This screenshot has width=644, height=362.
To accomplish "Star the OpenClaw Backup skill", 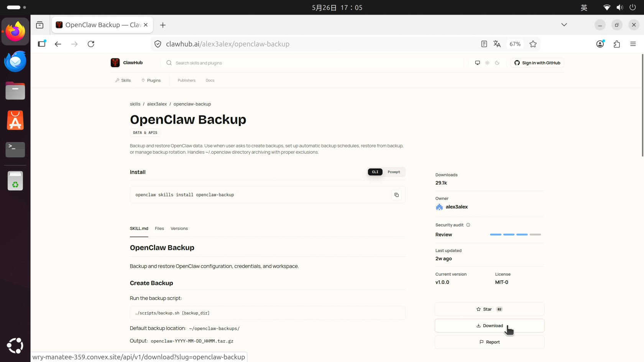I will [x=490, y=309].
